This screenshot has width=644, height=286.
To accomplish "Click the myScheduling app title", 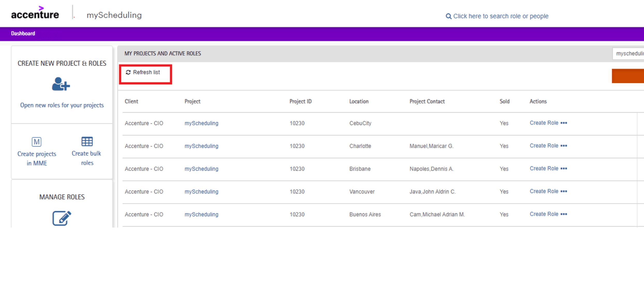I will [x=114, y=15].
